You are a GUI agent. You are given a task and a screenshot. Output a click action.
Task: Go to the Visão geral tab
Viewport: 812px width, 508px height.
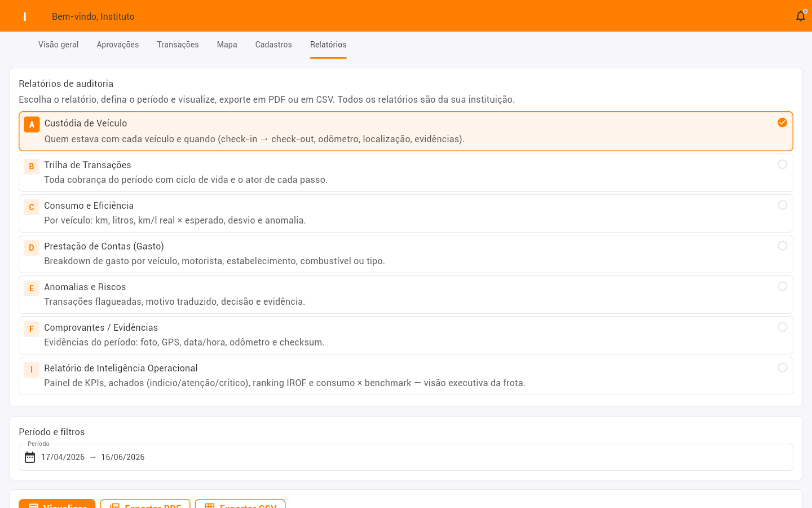click(x=59, y=45)
